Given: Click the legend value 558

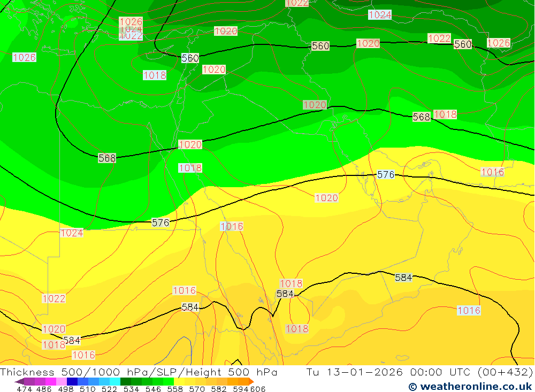Looking at the screenshot, I should [175, 389].
